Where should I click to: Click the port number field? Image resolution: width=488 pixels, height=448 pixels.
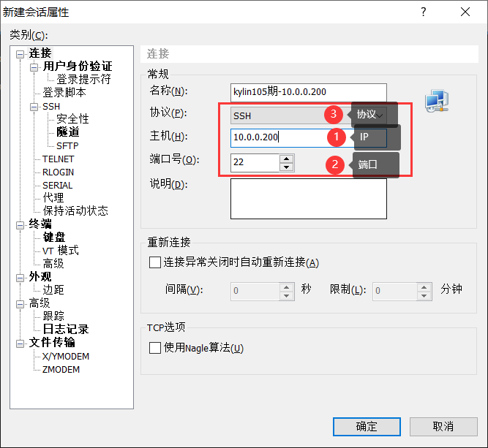coord(255,162)
